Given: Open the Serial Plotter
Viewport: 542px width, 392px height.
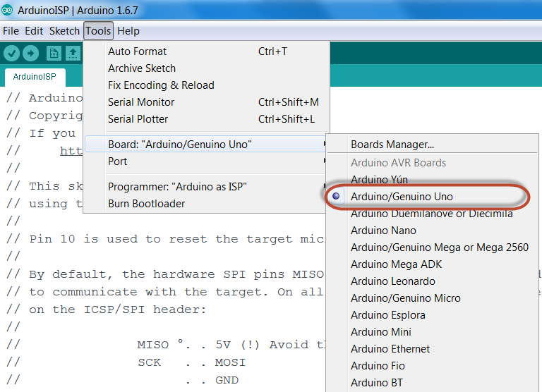Looking at the screenshot, I should pos(206,119).
